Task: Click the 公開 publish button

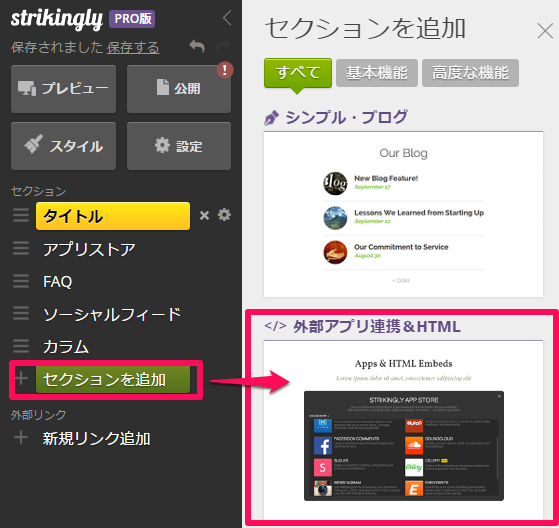Action: (x=179, y=89)
